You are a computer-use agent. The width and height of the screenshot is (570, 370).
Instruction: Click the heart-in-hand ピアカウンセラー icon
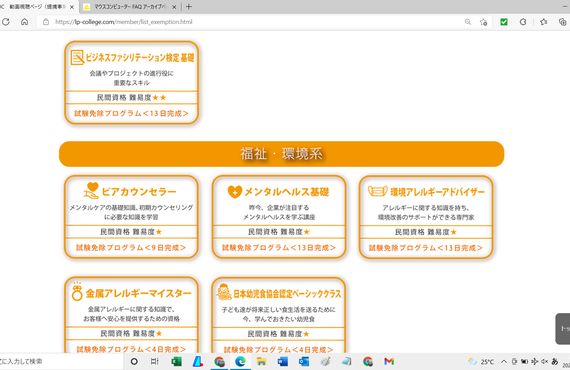(x=91, y=190)
